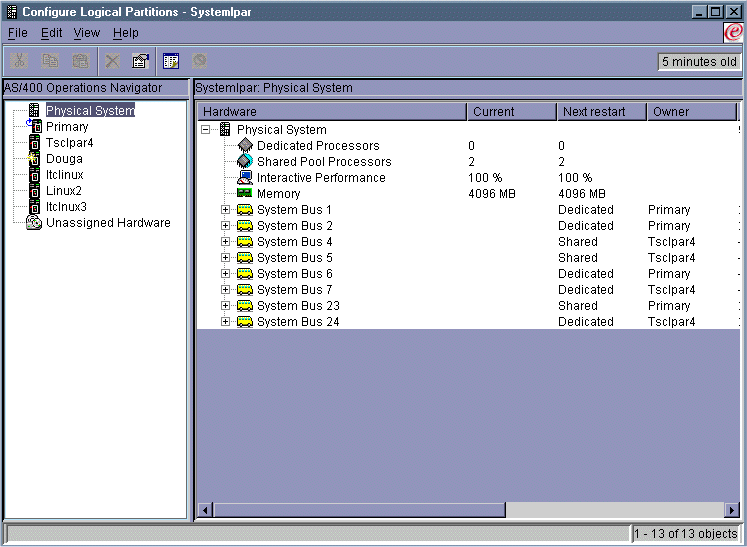Expand System Bus 2
Screen dimensions: 747x547
coord(225,225)
